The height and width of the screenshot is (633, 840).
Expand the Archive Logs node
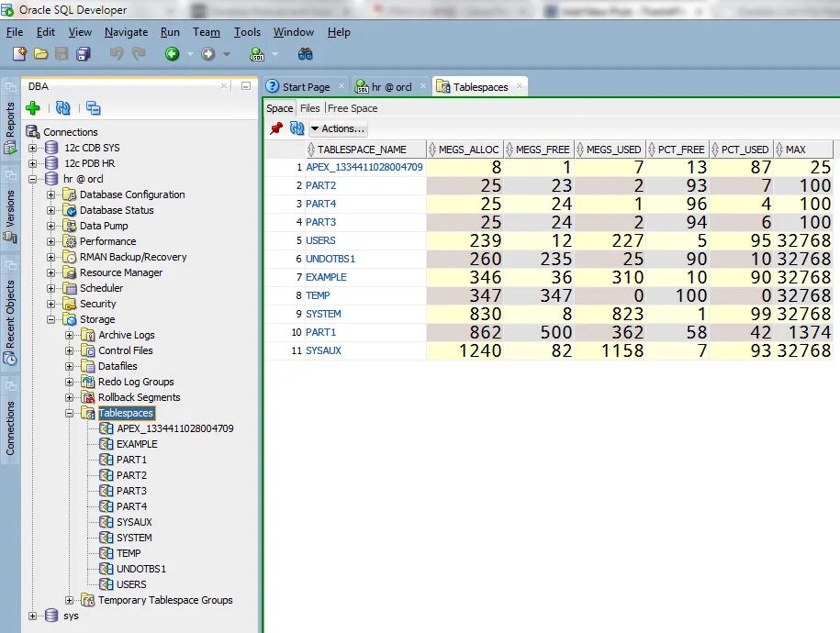69,335
